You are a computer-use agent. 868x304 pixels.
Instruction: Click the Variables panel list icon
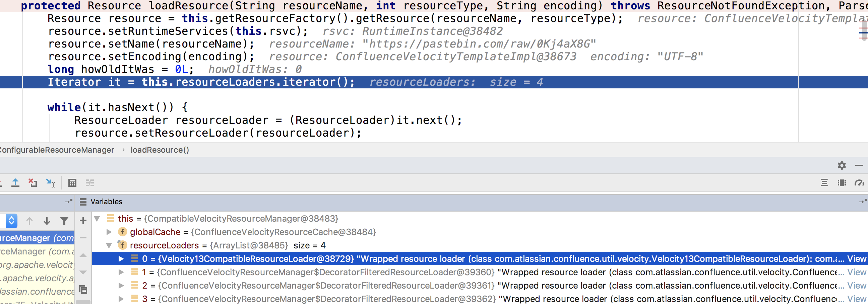click(x=83, y=202)
